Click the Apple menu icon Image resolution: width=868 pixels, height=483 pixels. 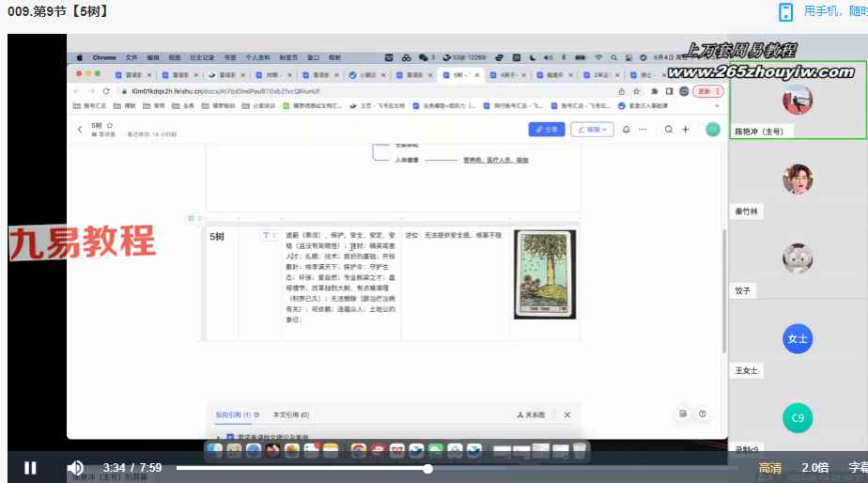pos(79,57)
